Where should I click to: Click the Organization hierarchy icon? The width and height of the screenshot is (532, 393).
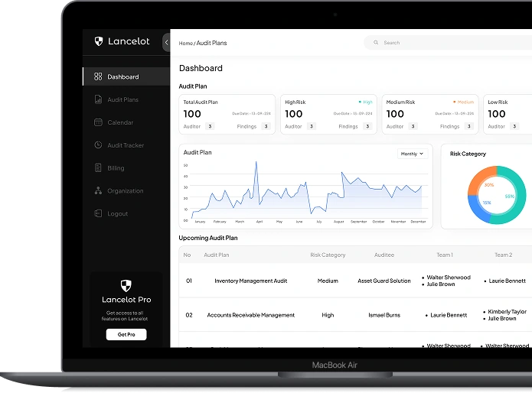98,191
